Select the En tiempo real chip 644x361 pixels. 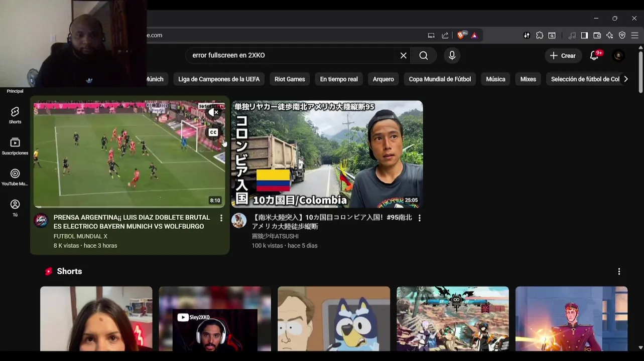[339, 79]
